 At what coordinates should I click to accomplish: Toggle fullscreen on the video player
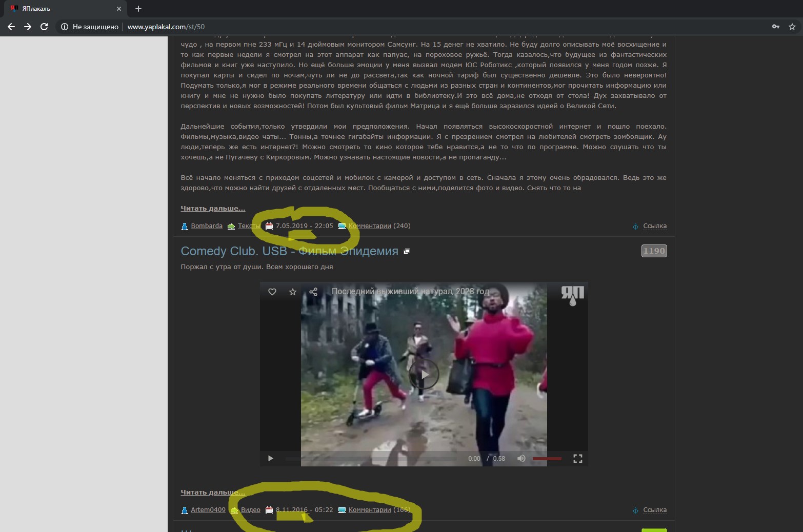pyautogui.click(x=577, y=459)
